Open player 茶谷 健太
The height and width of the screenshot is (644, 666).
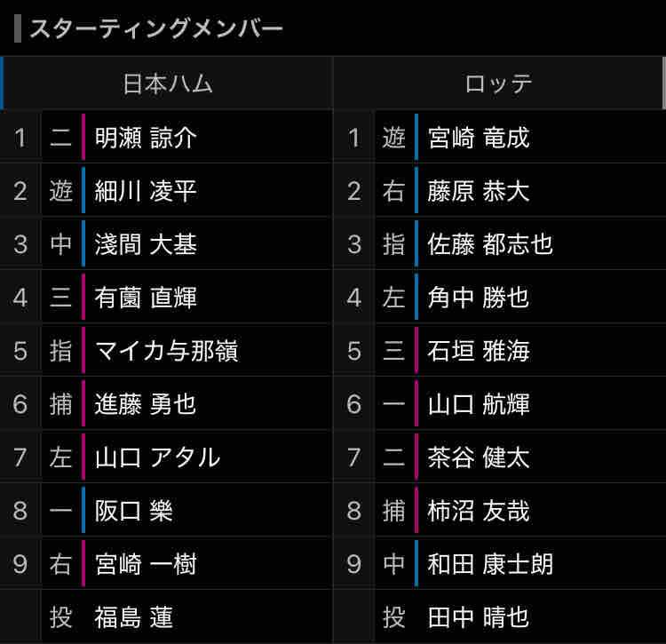tap(479, 457)
